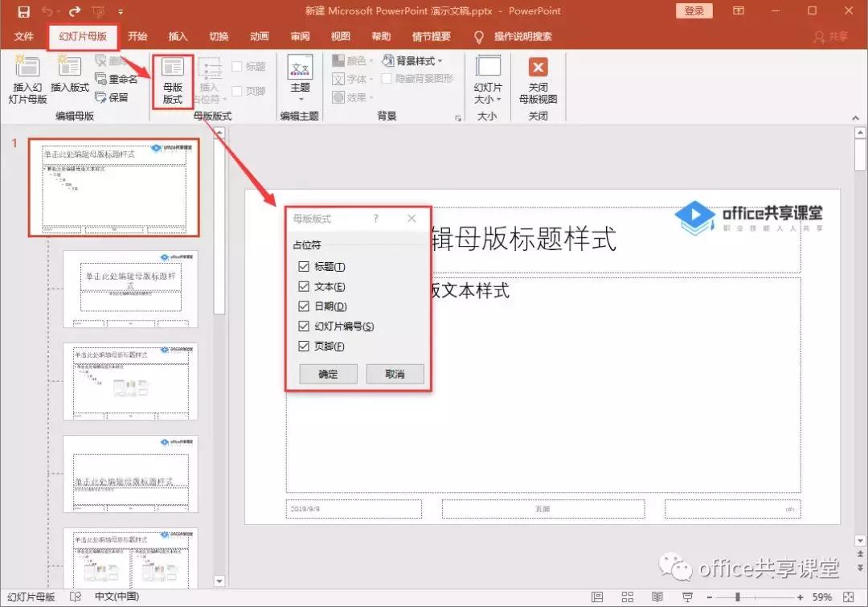This screenshot has width=868, height=607.
Task: Click the 页脚 footer placeholder on slide
Action: tap(543, 509)
